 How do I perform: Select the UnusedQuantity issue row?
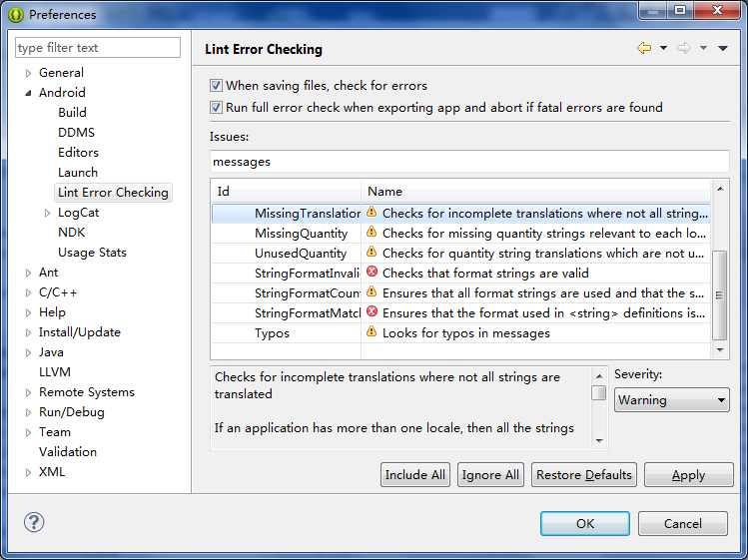460,254
